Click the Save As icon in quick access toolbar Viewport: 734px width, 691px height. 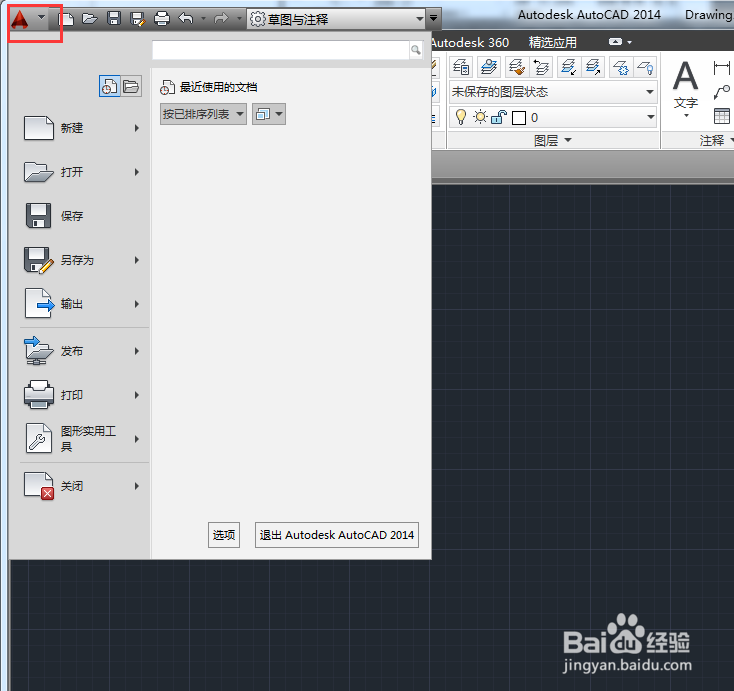tap(138, 19)
